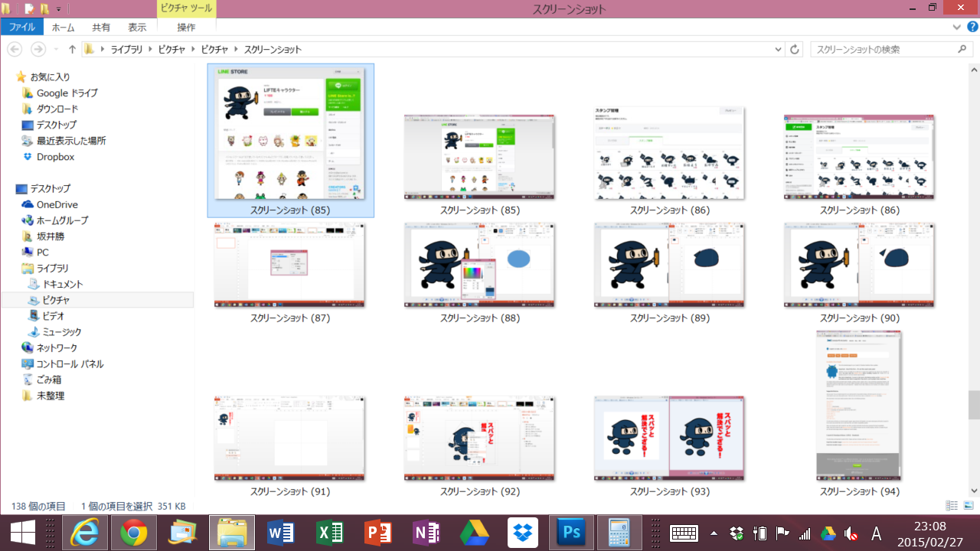Open コントロール パネル in the navigation pane

(70, 364)
